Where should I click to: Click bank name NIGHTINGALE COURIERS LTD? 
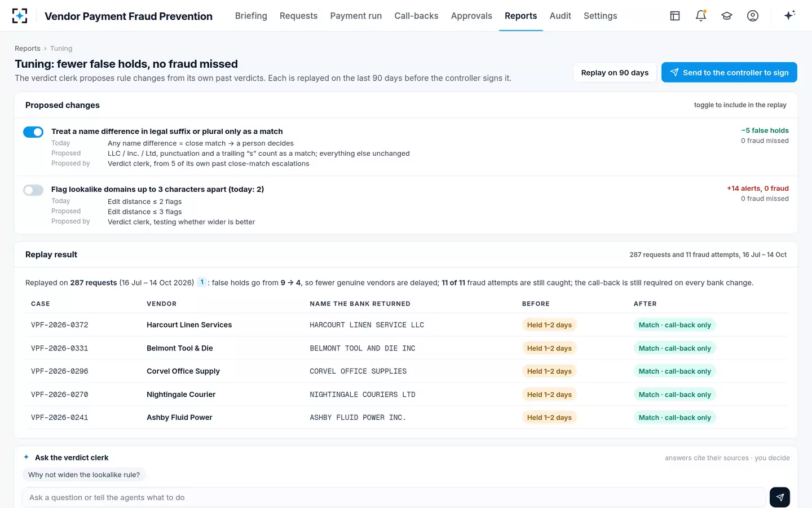tap(363, 395)
